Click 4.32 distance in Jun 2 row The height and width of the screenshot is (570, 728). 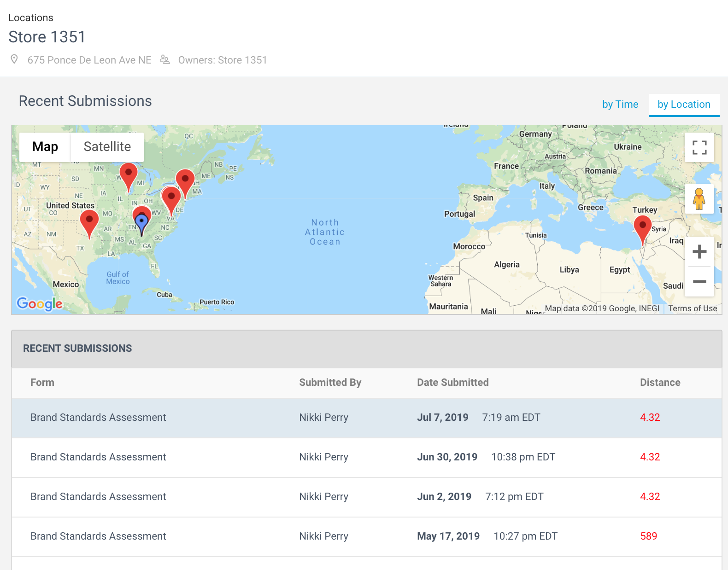650,496
